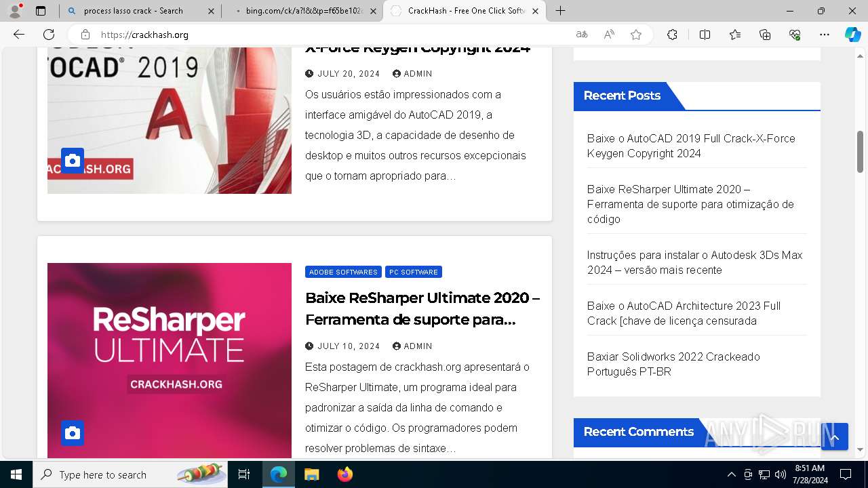
Task: Show hidden system tray icons
Action: pos(731,474)
